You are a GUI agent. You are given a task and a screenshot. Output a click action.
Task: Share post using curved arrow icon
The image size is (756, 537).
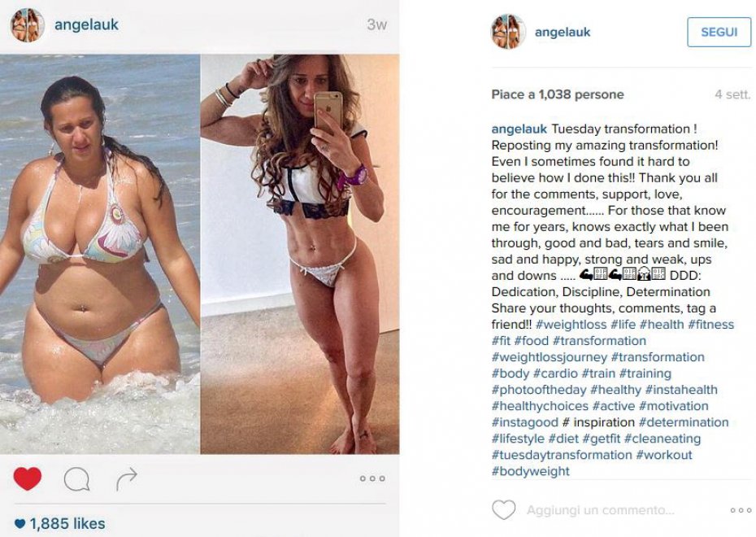[x=127, y=478]
